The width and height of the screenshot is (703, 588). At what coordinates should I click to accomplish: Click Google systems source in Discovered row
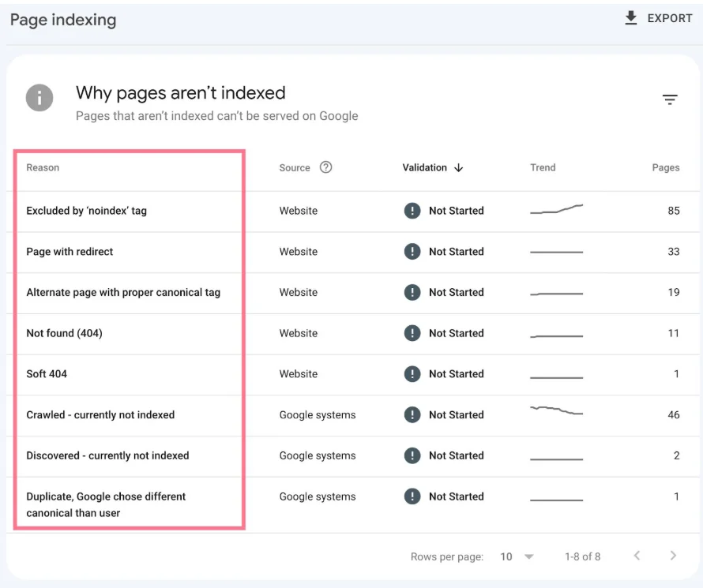[x=318, y=455]
